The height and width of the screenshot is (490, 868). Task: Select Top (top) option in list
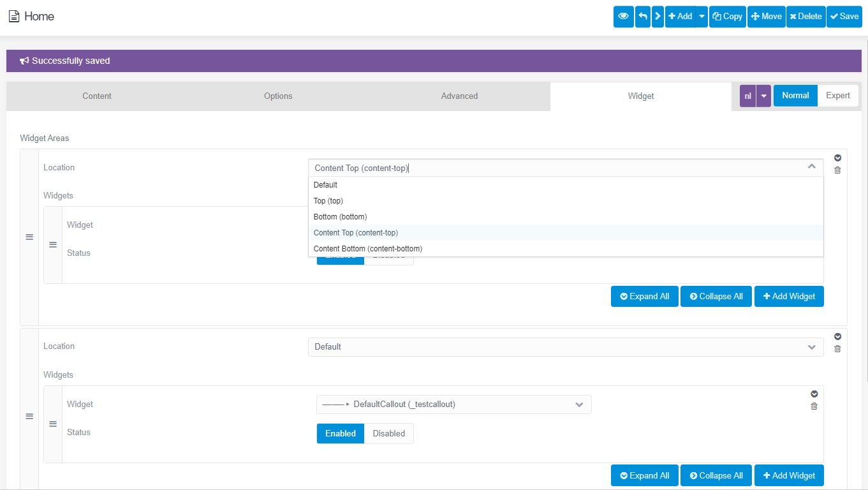tap(566, 201)
